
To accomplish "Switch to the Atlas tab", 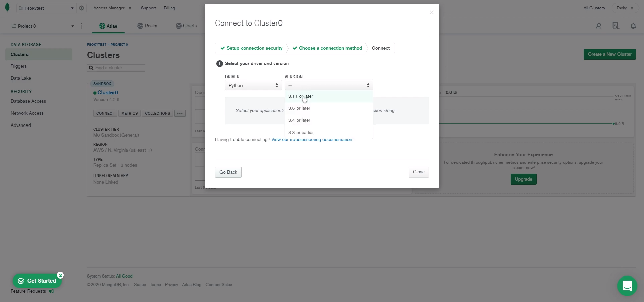I will [x=108, y=26].
